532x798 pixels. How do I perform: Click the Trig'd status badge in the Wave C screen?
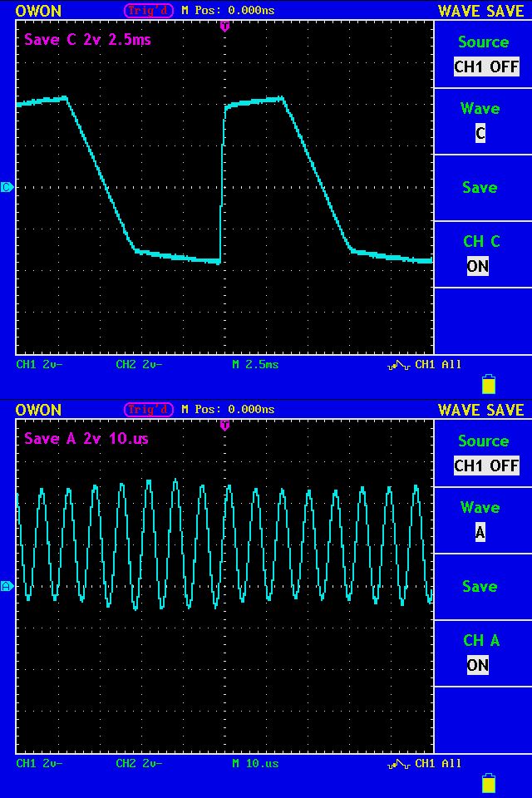coord(149,10)
